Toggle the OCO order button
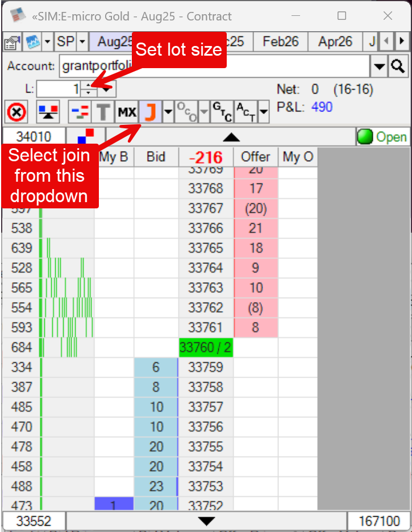This screenshot has width=412, height=532. (x=185, y=112)
